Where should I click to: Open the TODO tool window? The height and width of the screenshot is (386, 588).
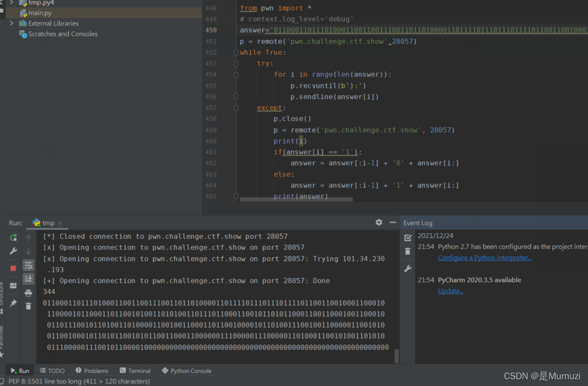52,371
